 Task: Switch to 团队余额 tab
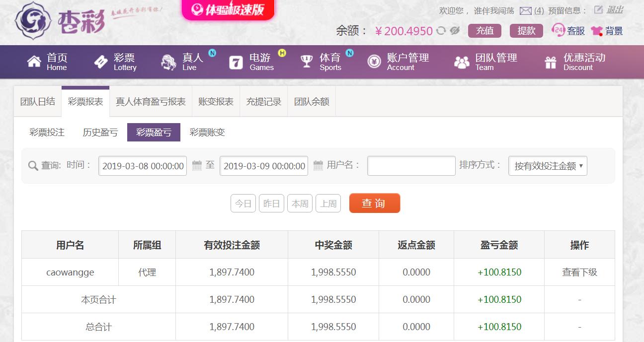pos(312,102)
